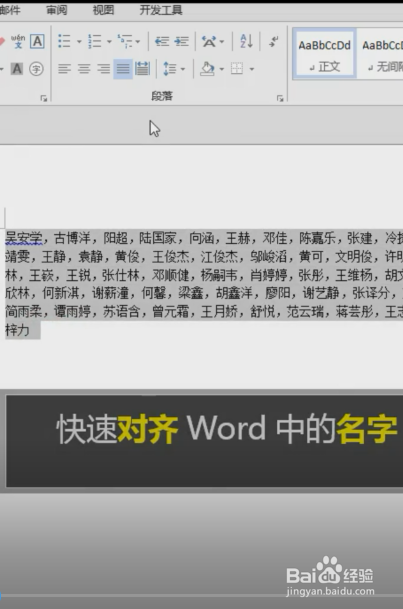
Task: Expand the borders dropdown arrow
Action: [252, 69]
